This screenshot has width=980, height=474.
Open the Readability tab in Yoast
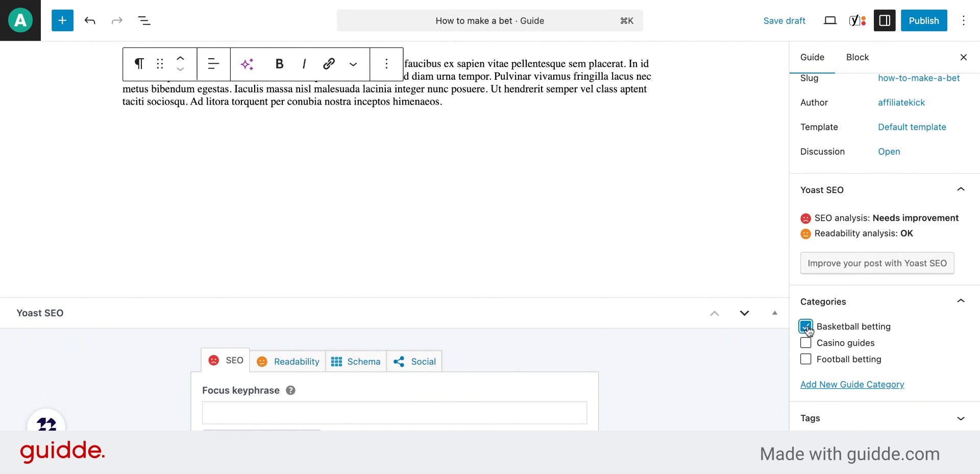288,362
